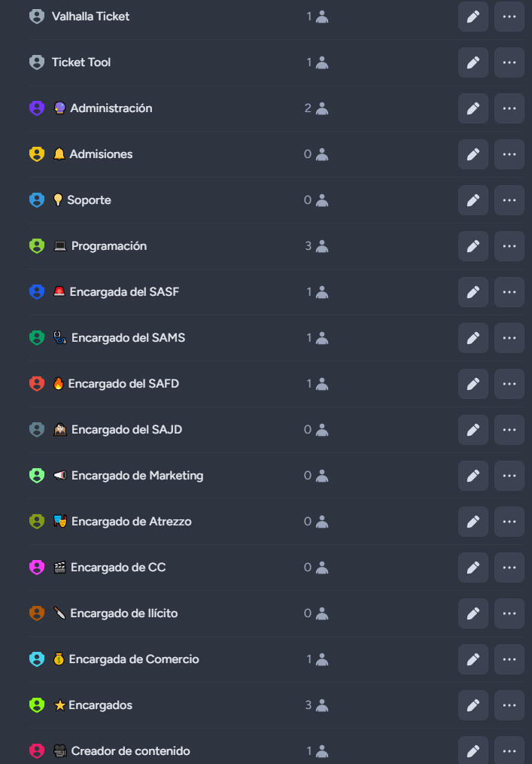532x764 pixels.
Task: Edit the Encargado del SAMS role
Action: [473, 338]
